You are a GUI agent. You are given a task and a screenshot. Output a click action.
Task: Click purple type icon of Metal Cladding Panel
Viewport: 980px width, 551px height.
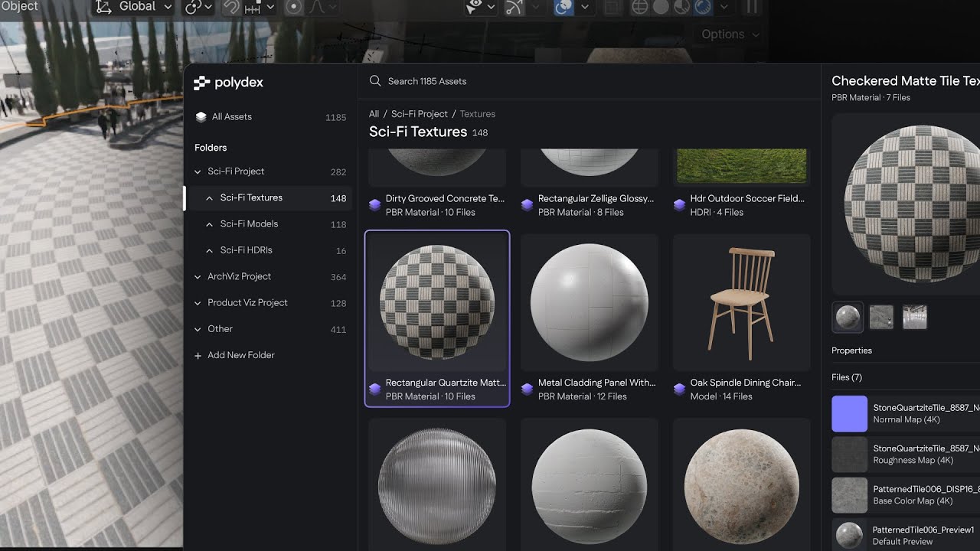click(528, 390)
